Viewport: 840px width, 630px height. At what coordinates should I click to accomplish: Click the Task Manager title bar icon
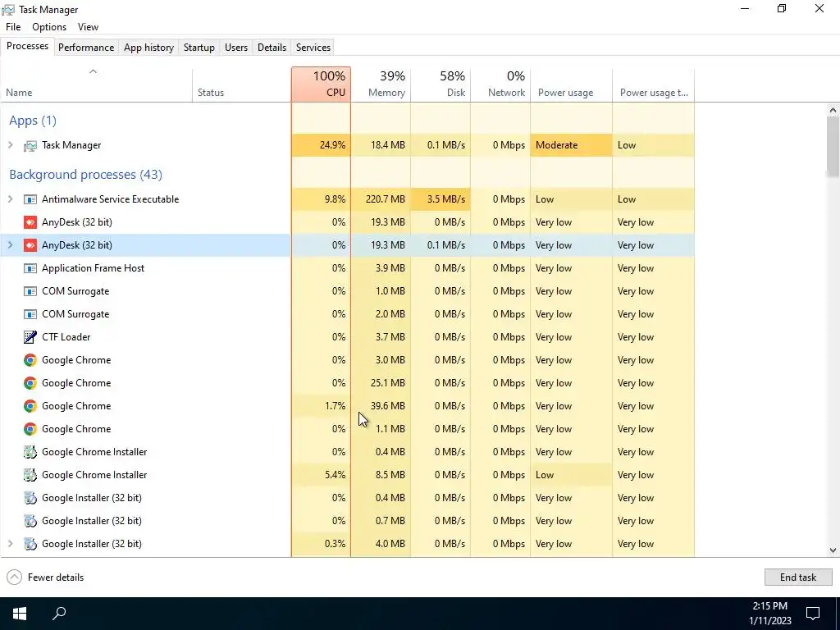(8, 10)
